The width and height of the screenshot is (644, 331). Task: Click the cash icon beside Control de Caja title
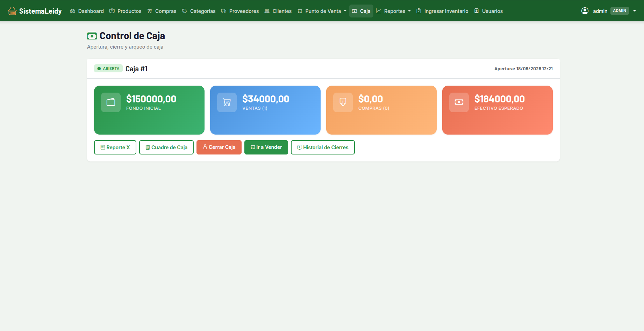tap(92, 36)
